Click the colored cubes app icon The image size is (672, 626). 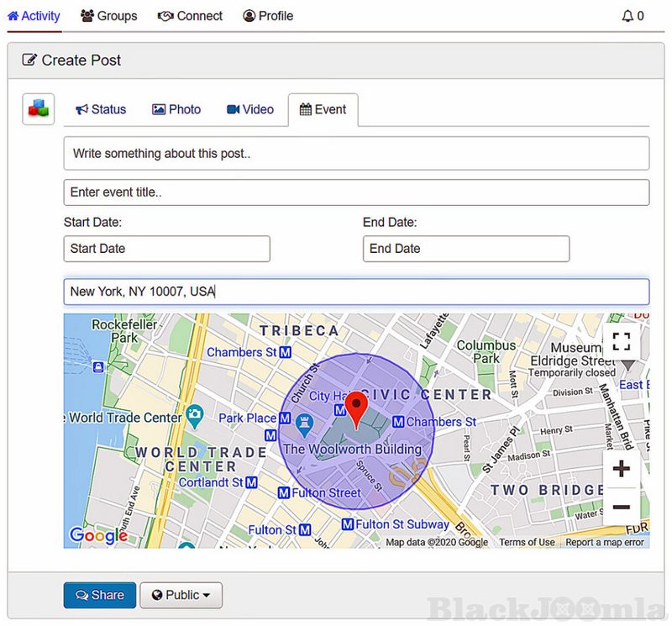pyautogui.click(x=39, y=109)
